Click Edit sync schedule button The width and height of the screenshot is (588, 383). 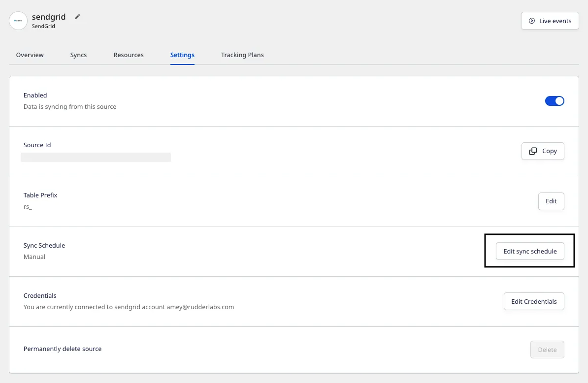click(530, 251)
